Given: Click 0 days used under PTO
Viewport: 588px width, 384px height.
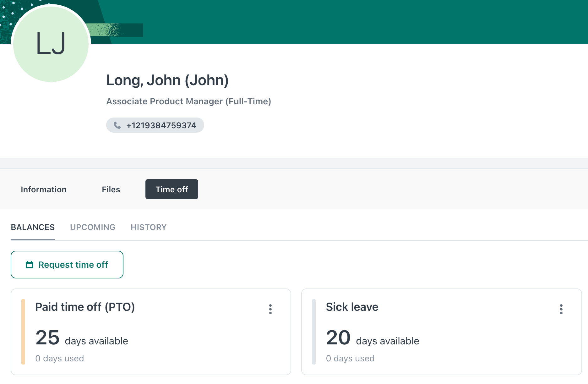Looking at the screenshot, I should point(60,358).
